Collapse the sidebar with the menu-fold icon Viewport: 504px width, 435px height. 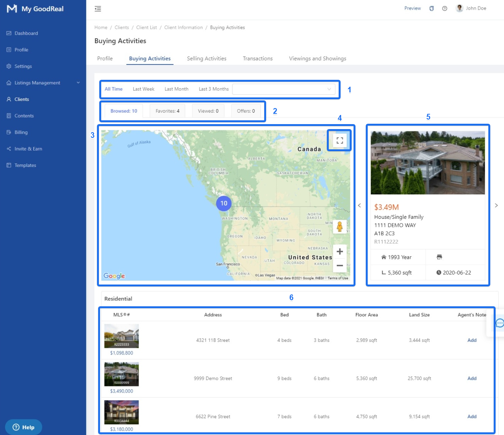98,9
